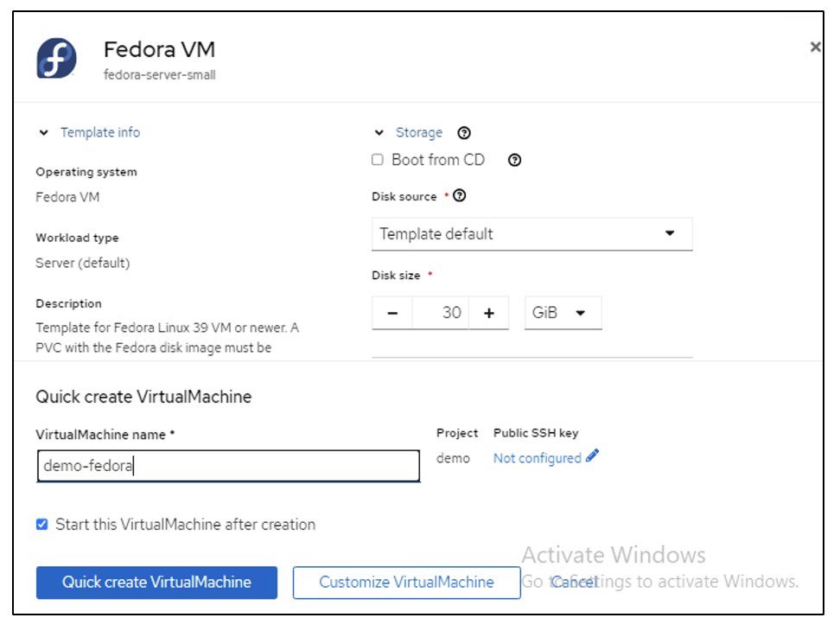840x624 pixels.
Task: Click the Disk source help icon
Action: click(x=460, y=196)
